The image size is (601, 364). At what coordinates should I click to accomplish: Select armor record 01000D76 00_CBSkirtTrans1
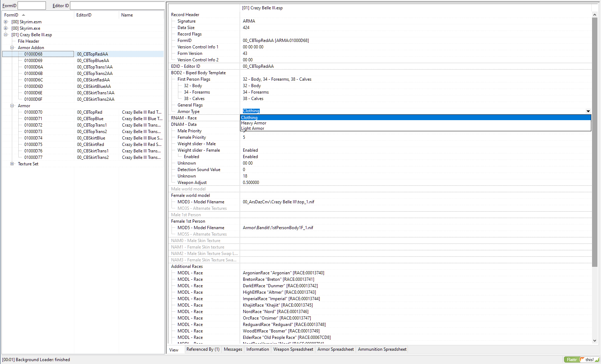coord(83,151)
